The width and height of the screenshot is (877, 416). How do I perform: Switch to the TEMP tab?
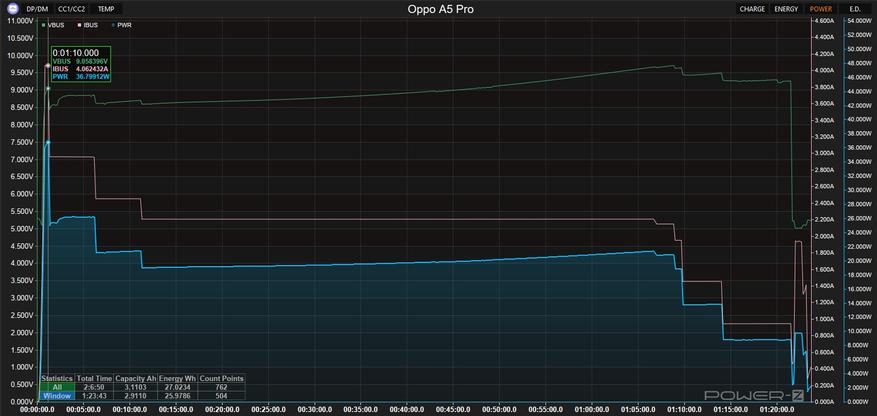coord(106,9)
